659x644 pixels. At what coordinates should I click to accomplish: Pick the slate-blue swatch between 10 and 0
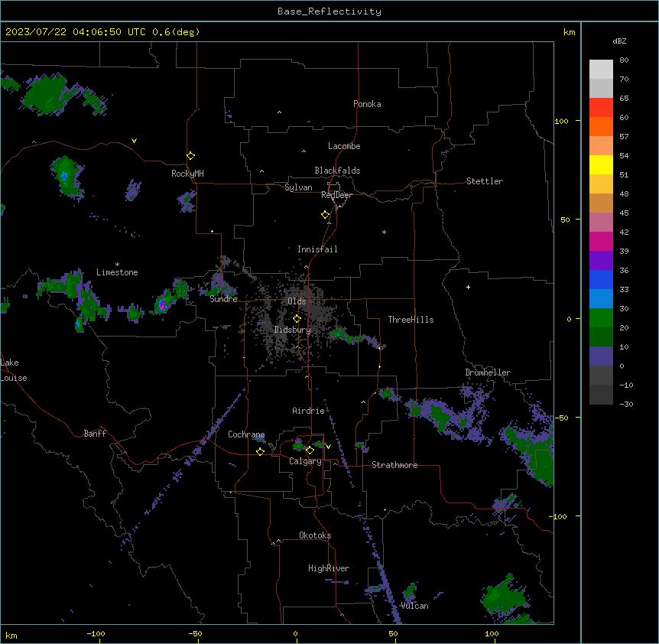601,356
